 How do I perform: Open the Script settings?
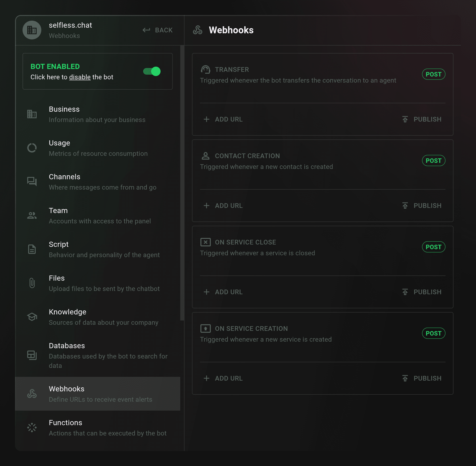click(x=98, y=249)
